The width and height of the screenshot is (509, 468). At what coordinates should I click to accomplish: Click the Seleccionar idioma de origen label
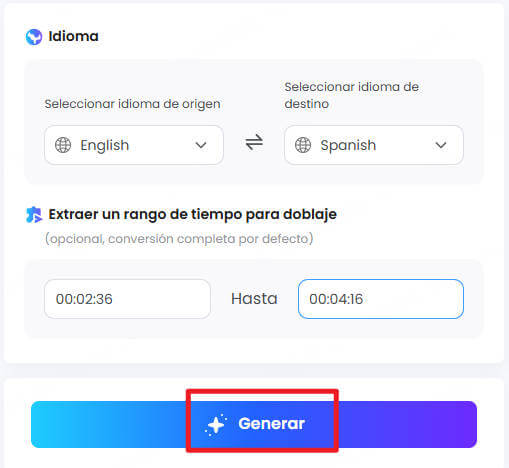coord(132,104)
